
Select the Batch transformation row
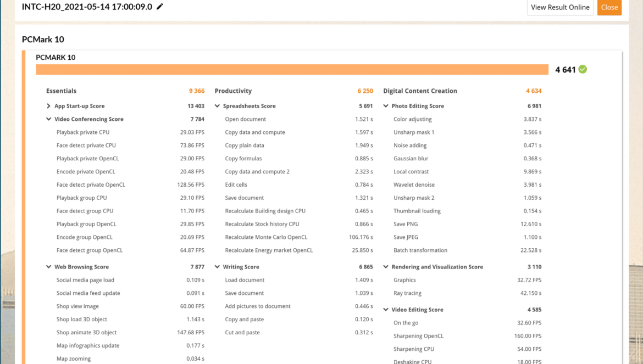pyautogui.click(x=468, y=250)
